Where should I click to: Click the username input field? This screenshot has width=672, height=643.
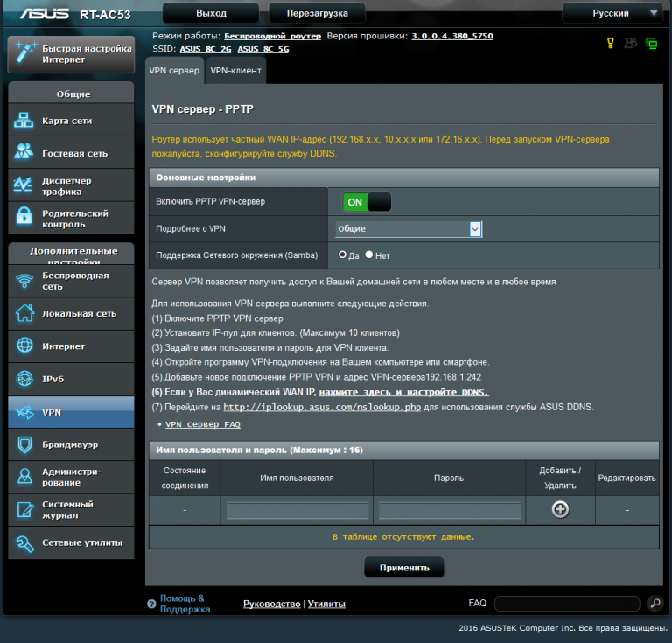pyautogui.click(x=297, y=510)
